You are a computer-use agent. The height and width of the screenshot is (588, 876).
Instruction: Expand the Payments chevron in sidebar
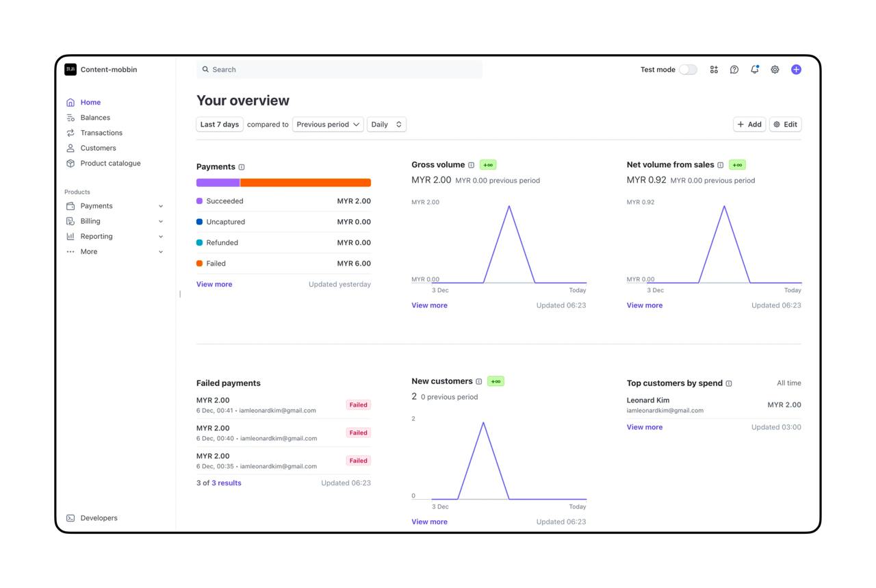pos(161,206)
